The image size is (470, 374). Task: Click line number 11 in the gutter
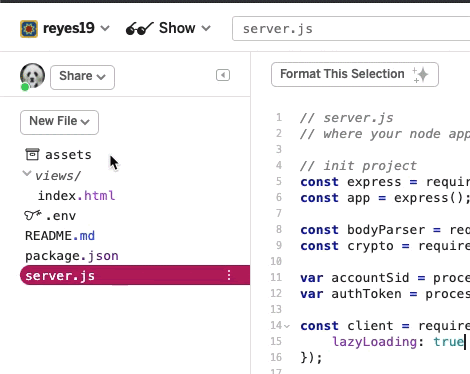(x=276, y=277)
